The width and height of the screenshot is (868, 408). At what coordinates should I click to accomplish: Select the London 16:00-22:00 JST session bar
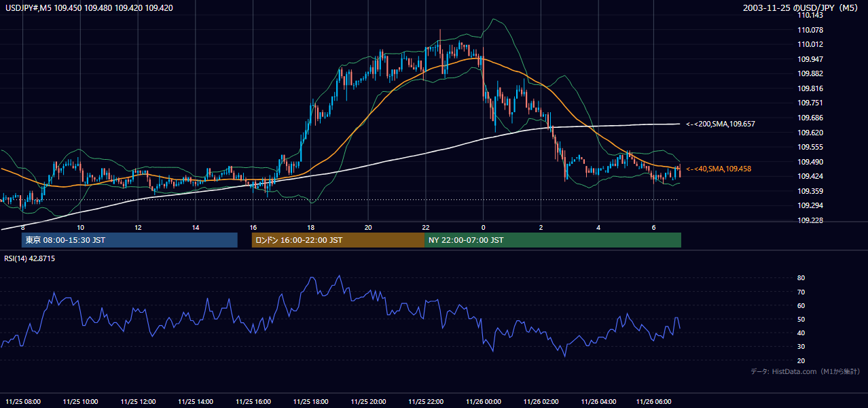click(x=338, y=240)
